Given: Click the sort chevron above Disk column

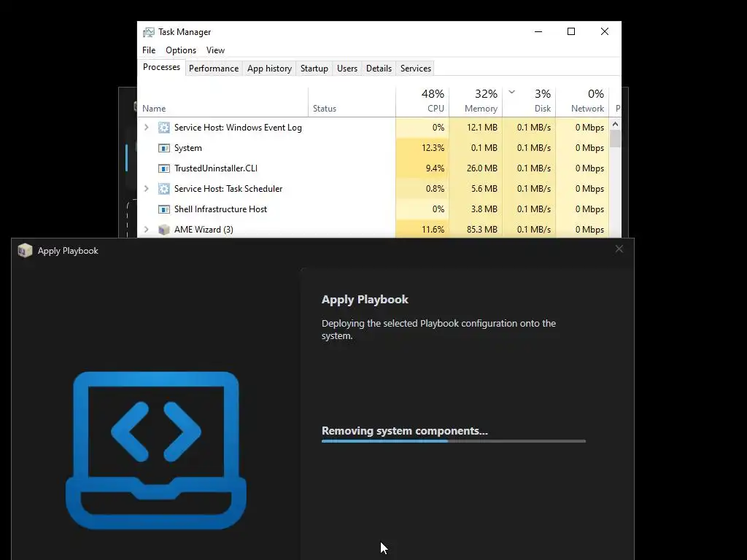Looking at the screenshot, I should tap(511, 92).
